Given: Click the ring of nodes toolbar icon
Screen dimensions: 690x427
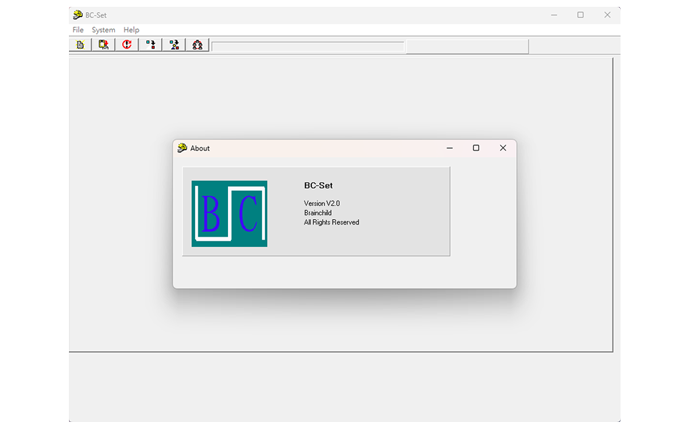Looking at the screenshot, I should 198,45.
